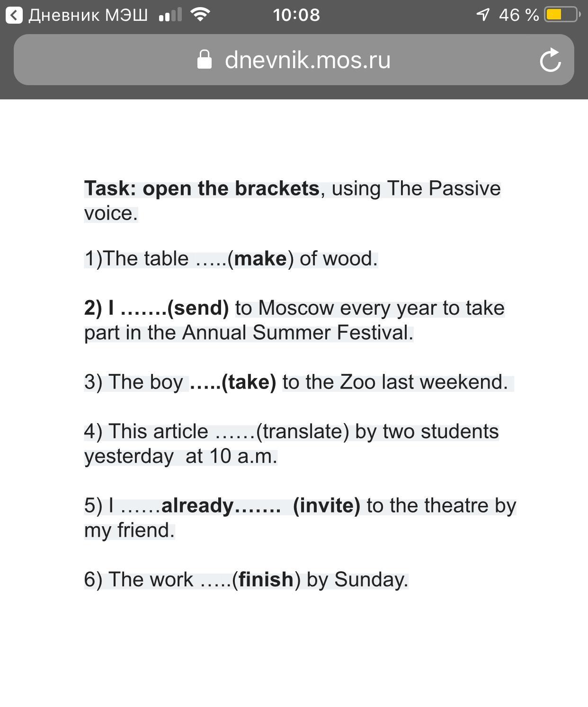The height and width of the screenshot is (707, 588).
Task: Tap the word 'send' in sentence 2
Action: (198, 308)
